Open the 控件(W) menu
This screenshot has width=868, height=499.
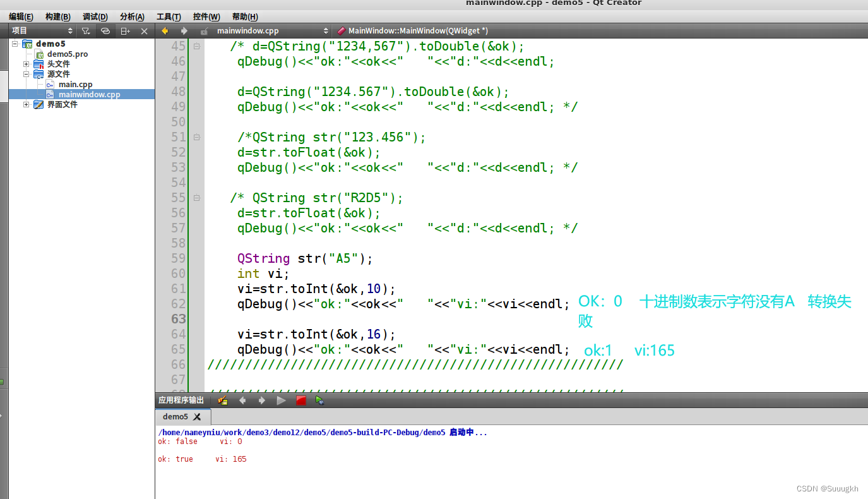click(206, 16)
